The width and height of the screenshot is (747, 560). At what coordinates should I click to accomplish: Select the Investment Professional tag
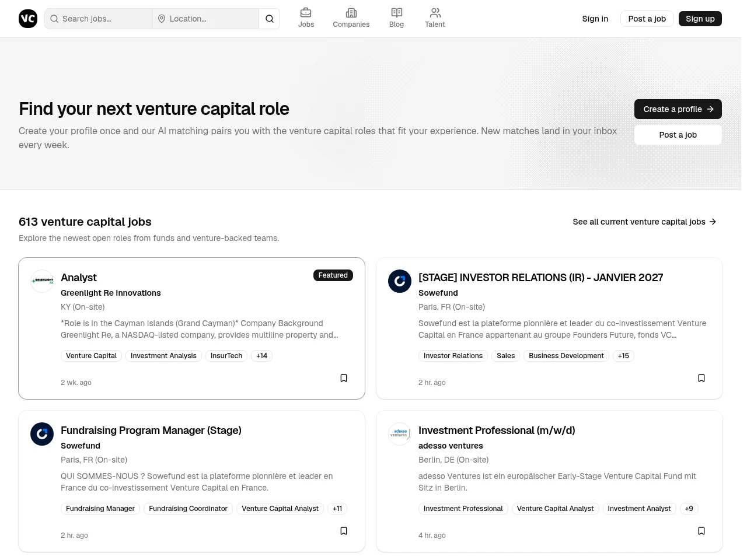tap(463, 509)
